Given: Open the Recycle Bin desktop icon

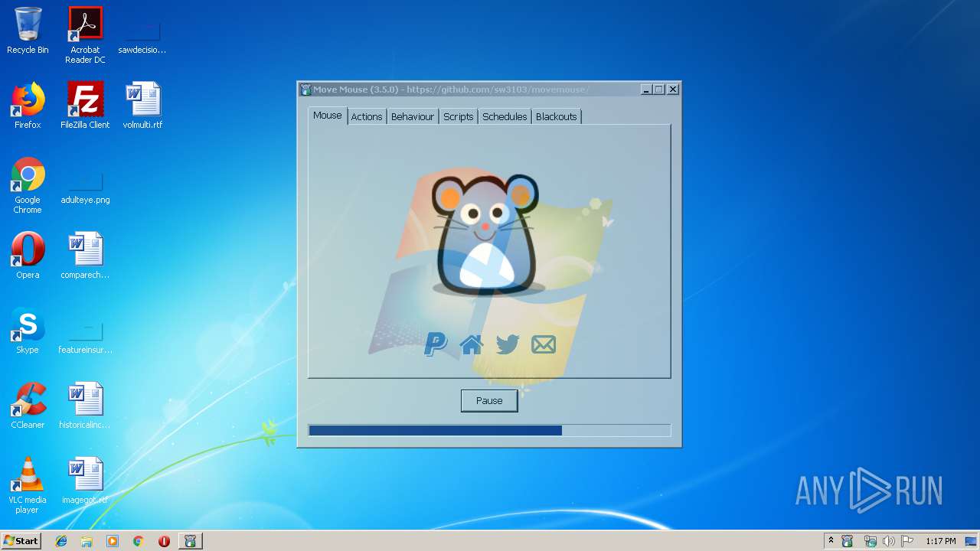Looking at the screenshot, I should (x=28, y=31).
